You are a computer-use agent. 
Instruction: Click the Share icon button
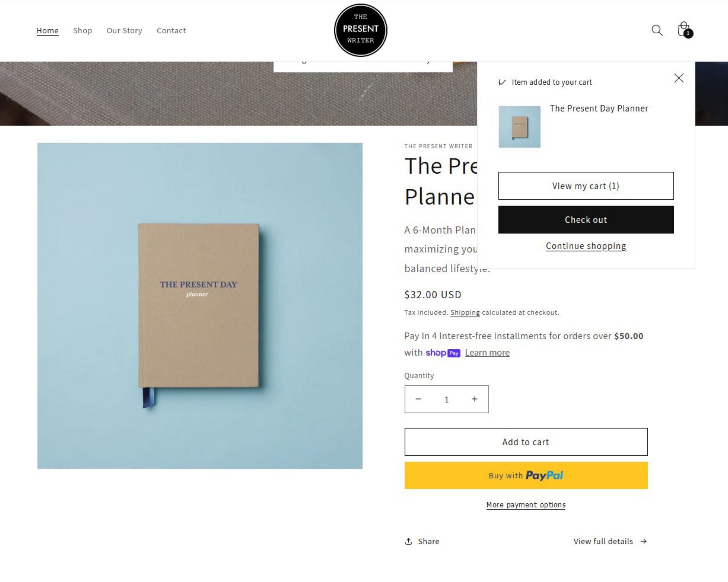pyautogui.click(x=422, y=541)
